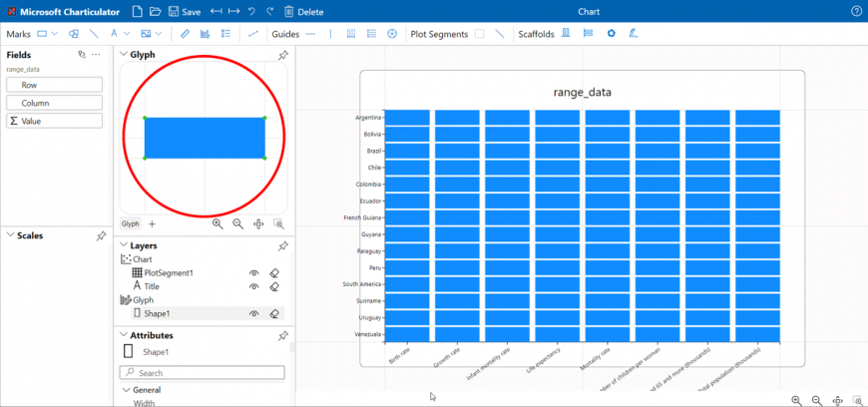Select the Value field
Viewport: 868px width, 407px height.
(x=54, y=121)
